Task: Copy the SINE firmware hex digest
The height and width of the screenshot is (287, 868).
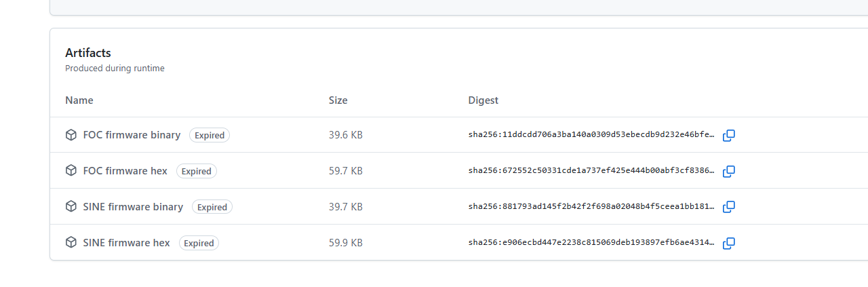Action: pos(729,243)
